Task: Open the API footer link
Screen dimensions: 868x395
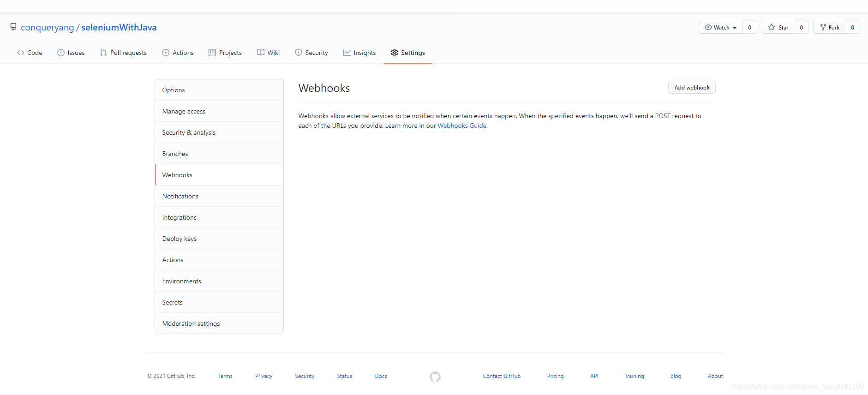Action: click(594, 376)
